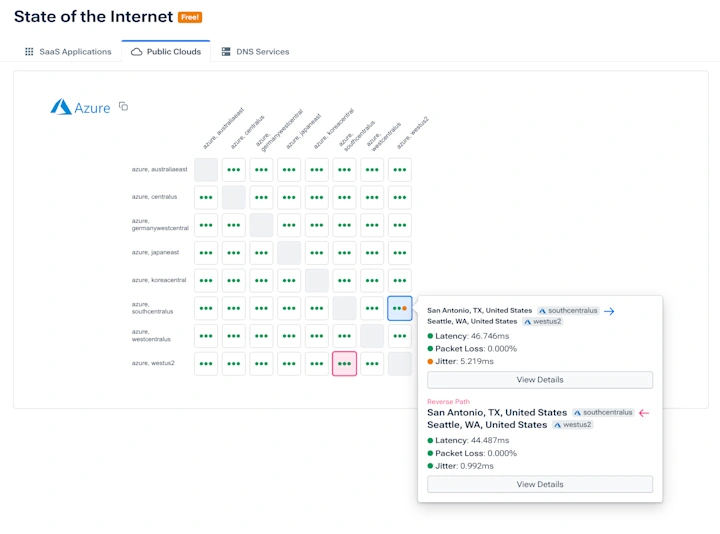Click View Details under forward path jitter 5.219ms
Screen dimensions: 720x534
[x=540, y=380]
